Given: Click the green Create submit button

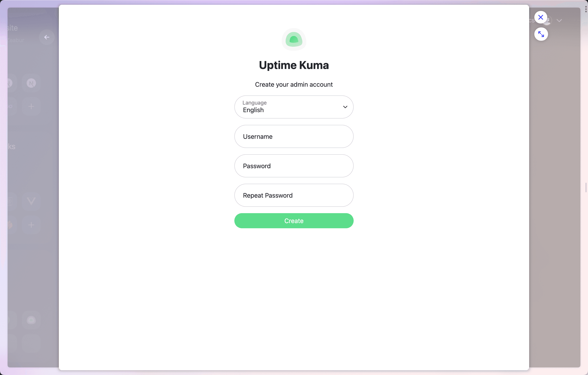Looking at the screenshot, I should [x=294, y=221].
